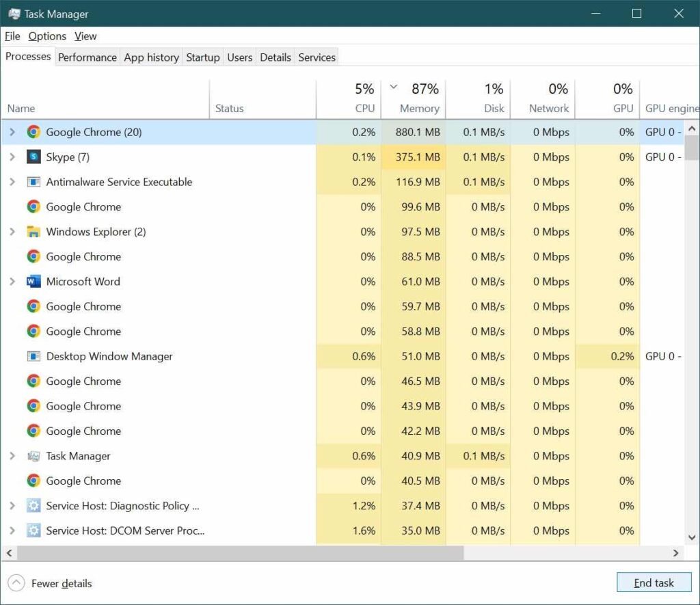The width and height of the screenshot is (700, 605).
Task: Click the Task Manager title bar icon
Action: [x=14, y=14]
